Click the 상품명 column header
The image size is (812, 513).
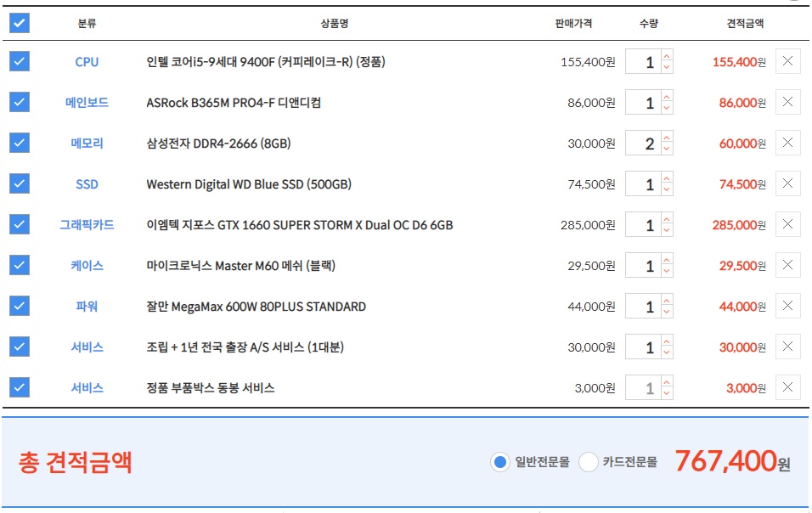[x=334, y=23]
